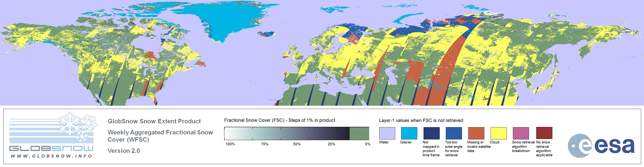Click the 'Version 2.0' text
Image resolution: width=644 pixels, height=167 pixels.
124,151
